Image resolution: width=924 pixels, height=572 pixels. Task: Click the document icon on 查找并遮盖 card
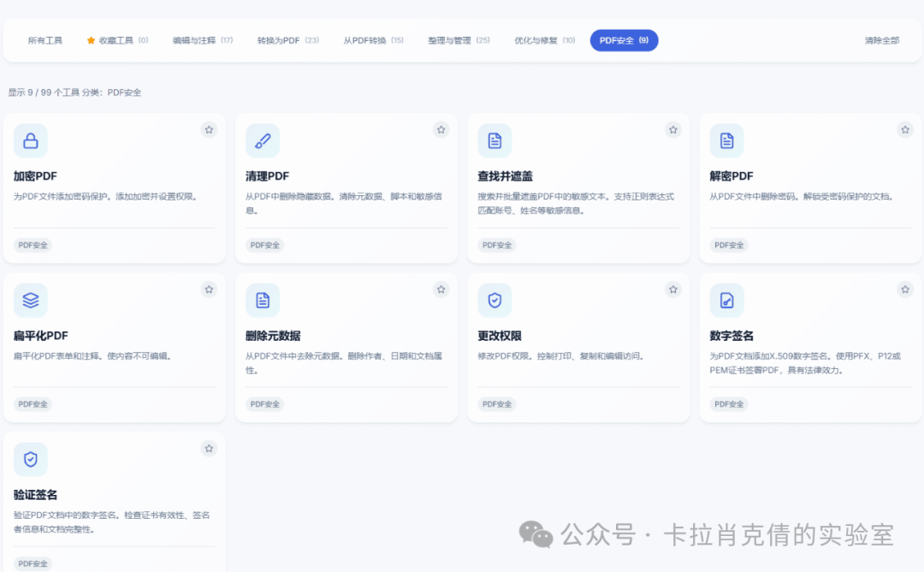pyautogui.click(x=495, y=141)
